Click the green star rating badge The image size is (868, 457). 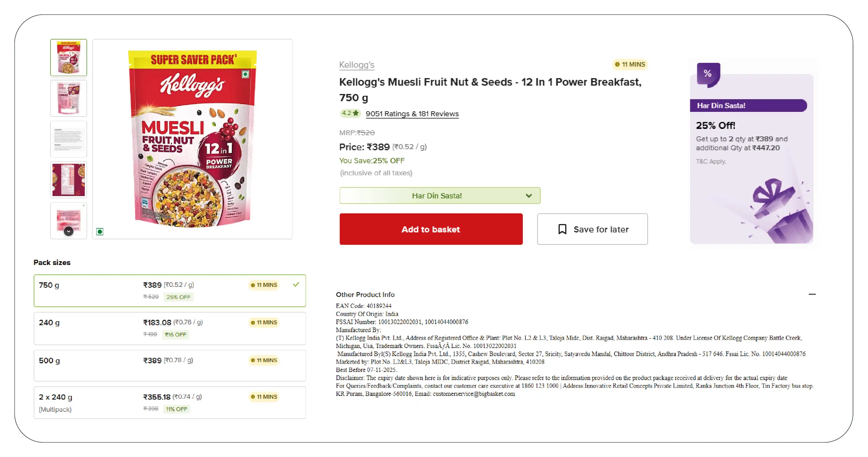click(350, 113)
